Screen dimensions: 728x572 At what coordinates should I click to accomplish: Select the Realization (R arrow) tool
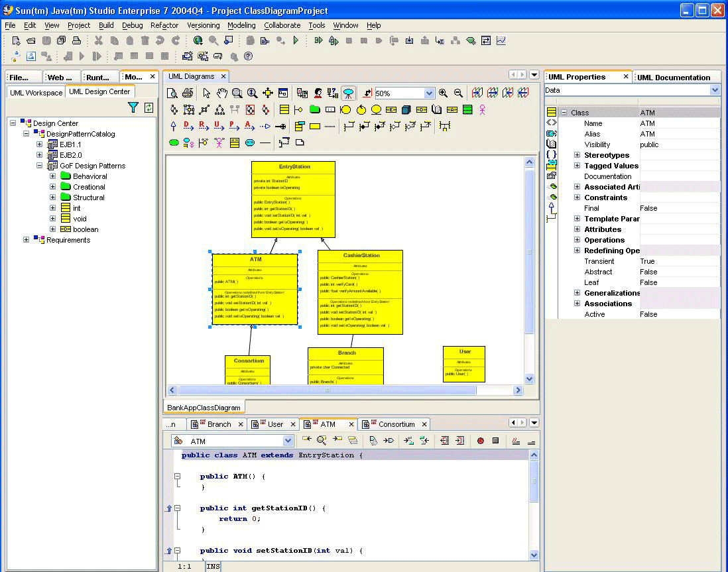(x=204, y=126)
